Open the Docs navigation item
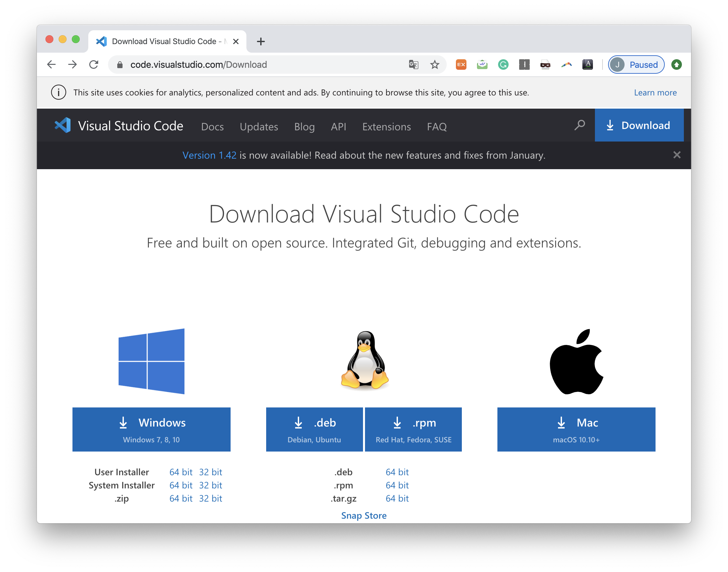This screenshot has width=728, height=572. pyautogui.click(x=212, y=127)
